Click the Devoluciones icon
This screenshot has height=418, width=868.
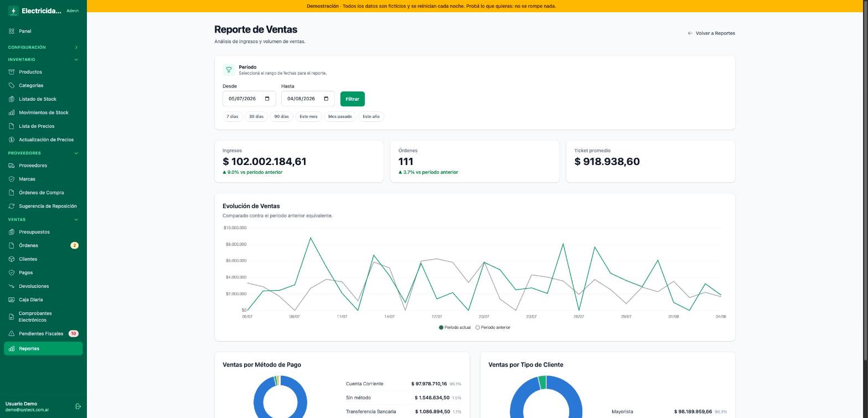(11, 286)
